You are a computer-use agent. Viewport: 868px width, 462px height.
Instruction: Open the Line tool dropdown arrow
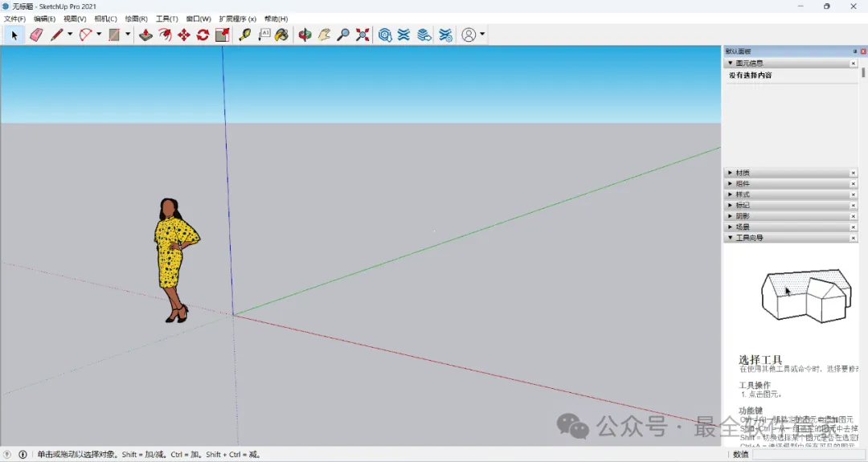point(70,35)
